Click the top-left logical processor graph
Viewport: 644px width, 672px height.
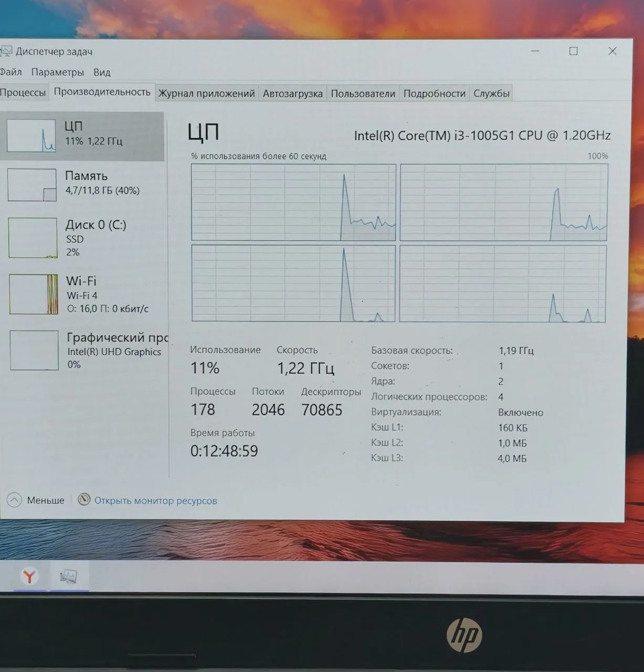click(293, 202)
